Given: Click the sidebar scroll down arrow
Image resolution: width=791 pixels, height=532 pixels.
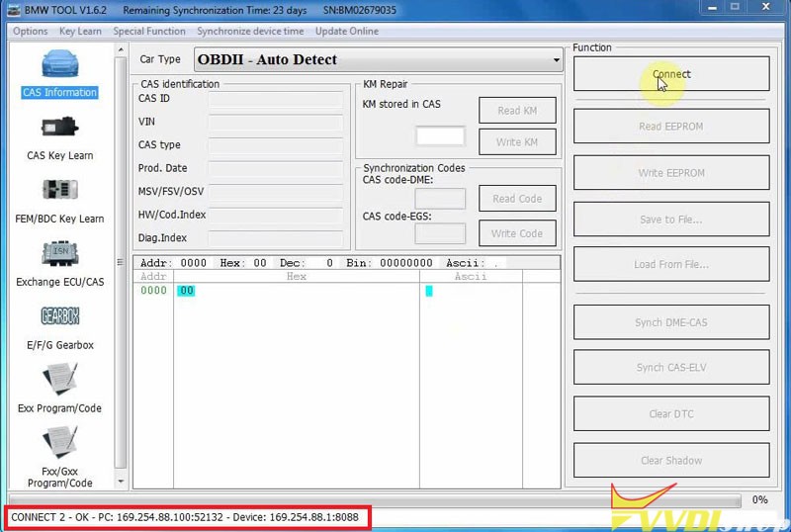Looking at the screenshot, I should pos(121,482).
